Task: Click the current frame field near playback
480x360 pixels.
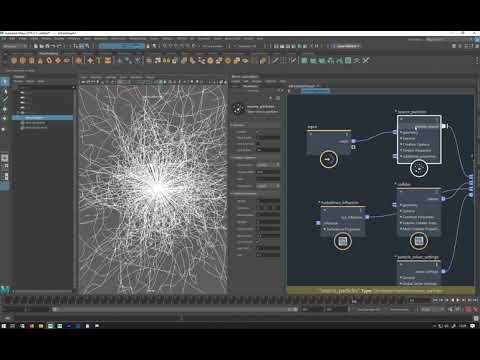Action: tap(419, 300)
